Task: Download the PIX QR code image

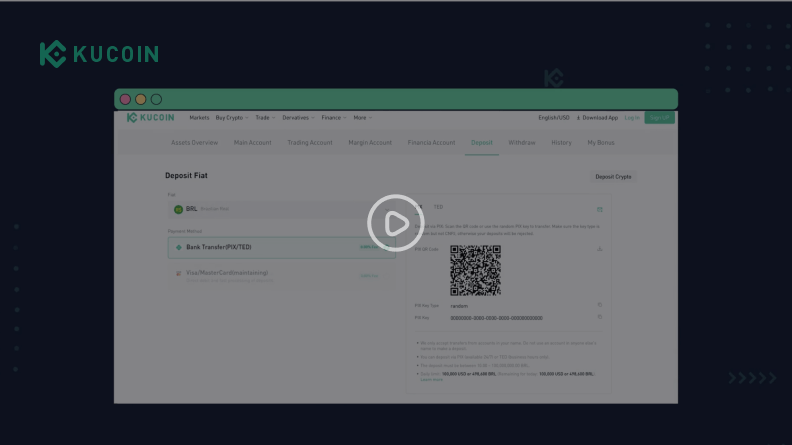Action: [x=600, y=250]
